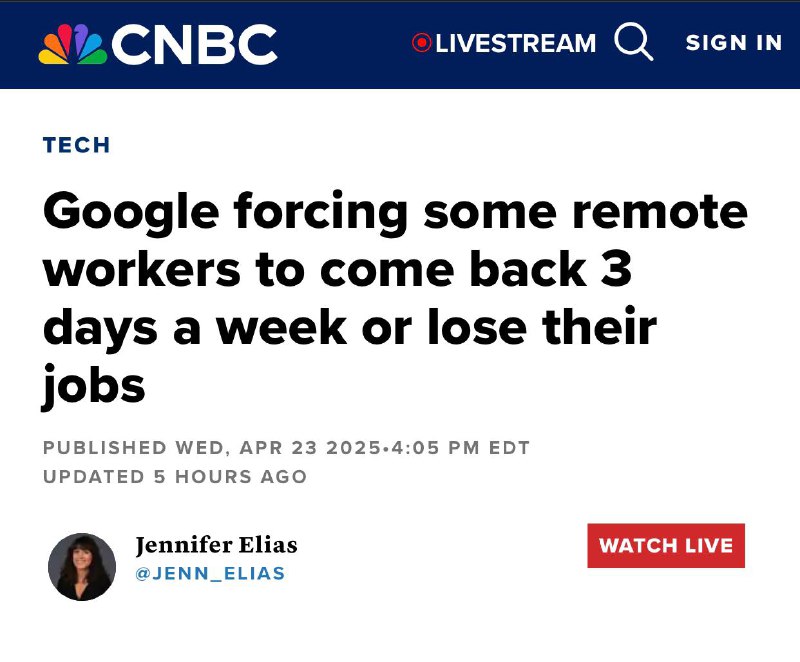Click the 'Updated 5 hours ago' text

coord(175,476)
